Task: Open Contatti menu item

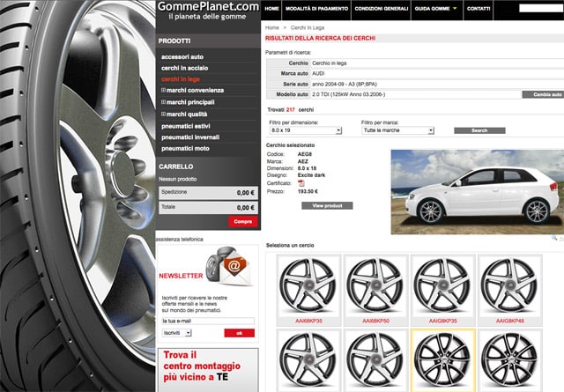Action: 479,9
